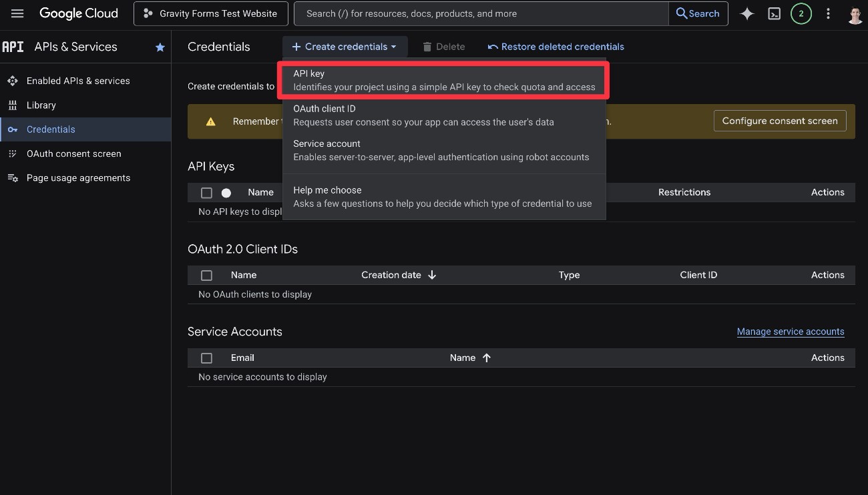Click the Google Cloud logo
Screen dimensions: 868x495
tap(79, 13)
